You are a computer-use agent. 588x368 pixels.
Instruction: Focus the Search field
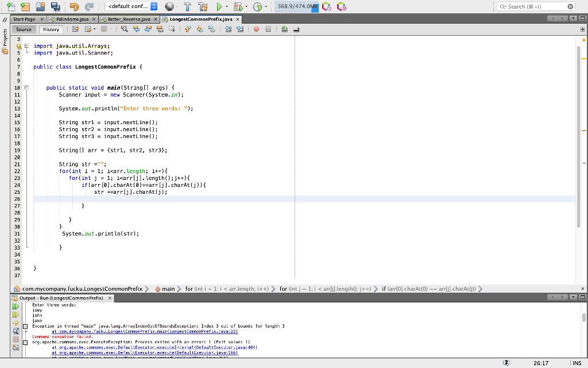pyautogui.click(x=536, y=6)
